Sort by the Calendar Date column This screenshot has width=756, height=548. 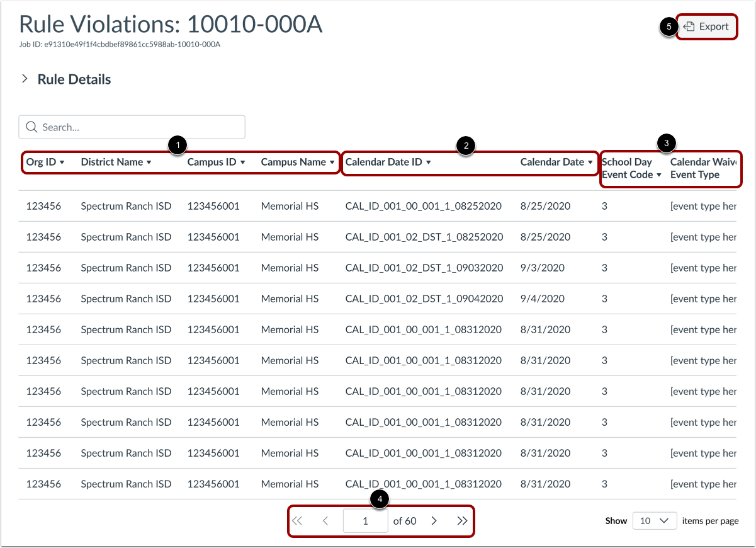(556, 162)
